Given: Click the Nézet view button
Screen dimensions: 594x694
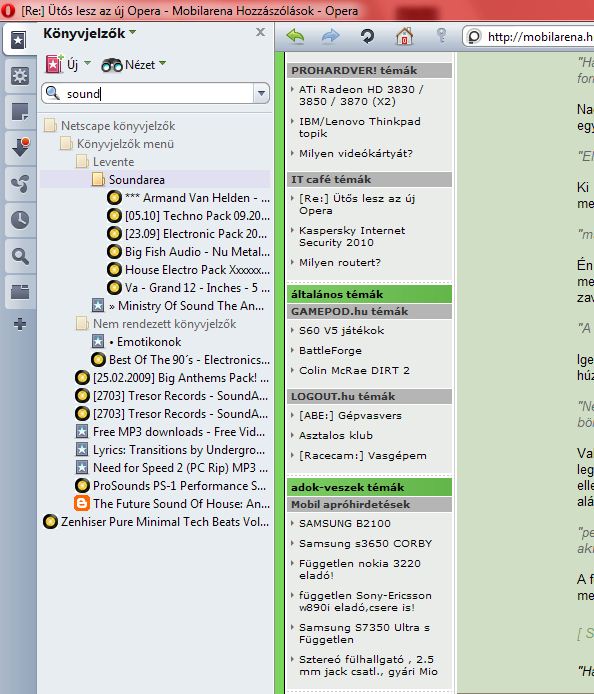Looking at the screenshot, I should (x=128, y=65).
